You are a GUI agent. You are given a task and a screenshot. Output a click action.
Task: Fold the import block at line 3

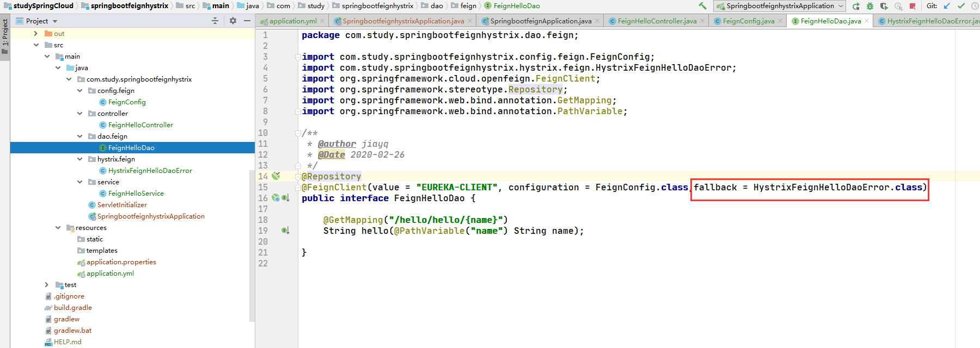click(x=298, y=57)
